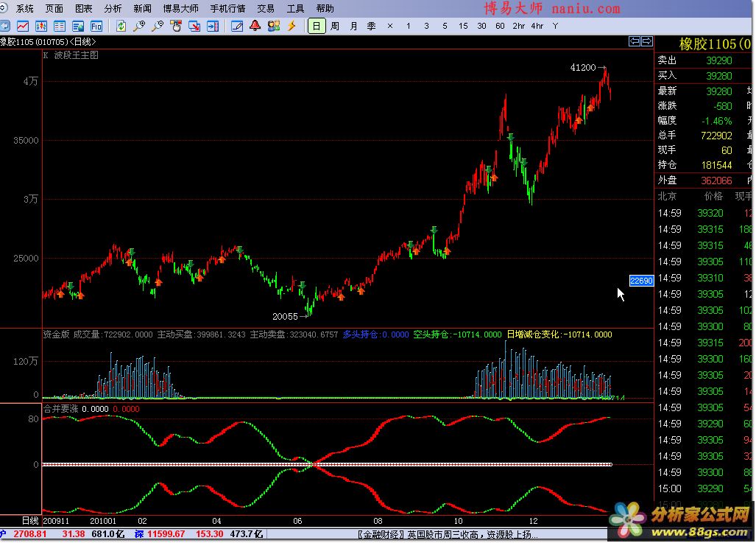Viewport: 756px width, 543px height.
Task: Switch to weekly 周 period
Action: 335,26
